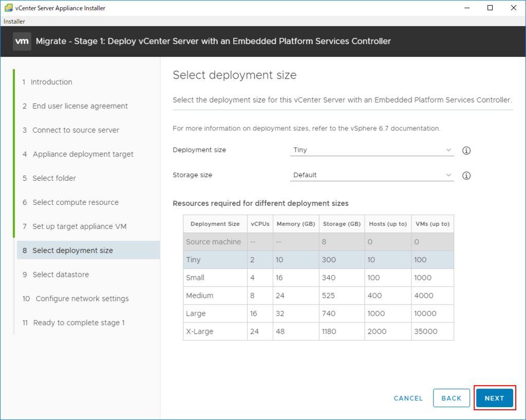
Task: Go to End user license agreement step
Action: [x=80, y=106]
